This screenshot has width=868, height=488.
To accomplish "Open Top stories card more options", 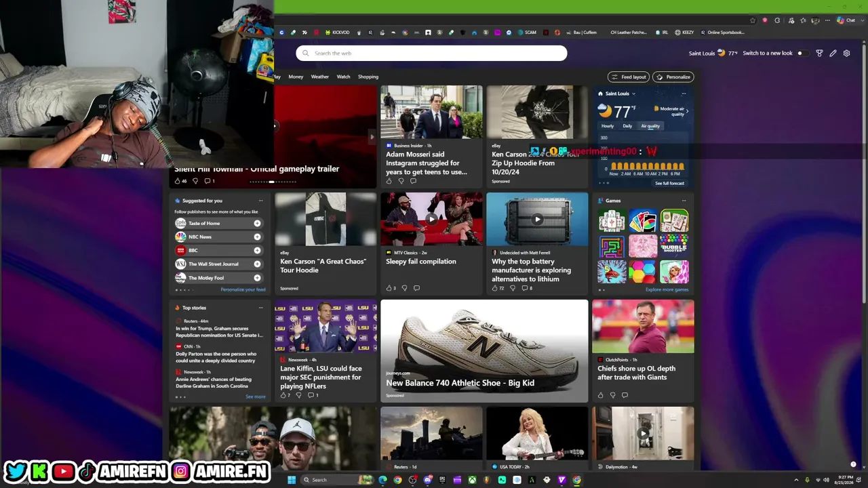I will tap(260, 308).
